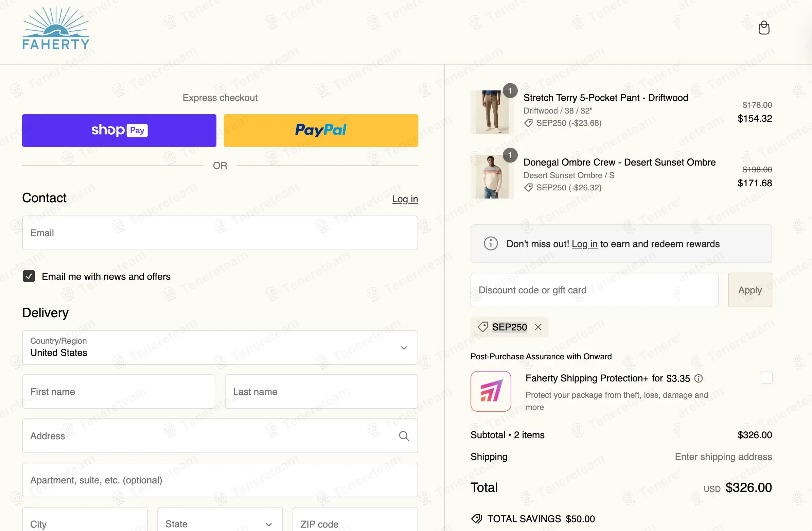Click the Onward shipping protection logo
Screen dimensions: 812x531
pyautogui.click(x=491, y=391)
